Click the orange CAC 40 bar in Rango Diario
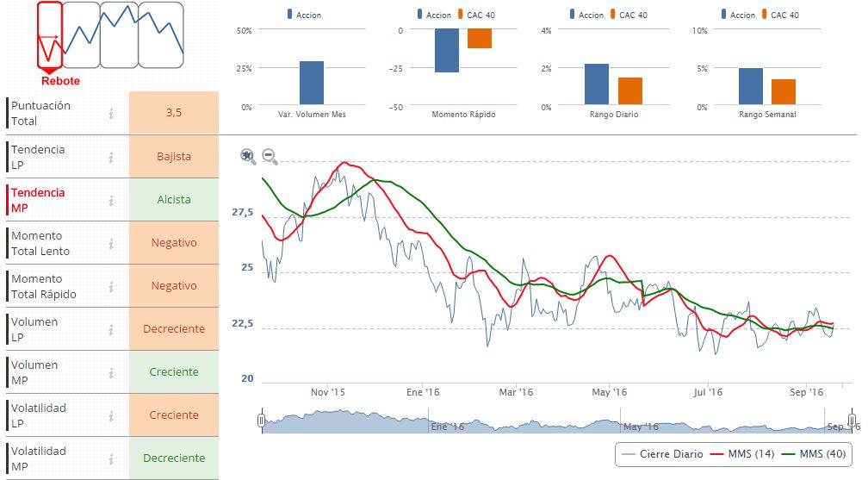The height and width of the screenshot is (480, 868). point(630,90)
